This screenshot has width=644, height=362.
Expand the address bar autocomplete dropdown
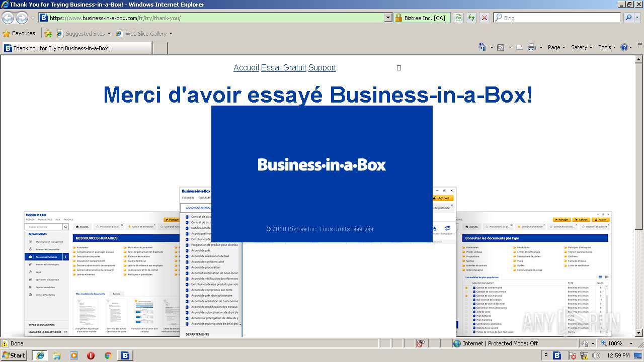[388, 18]
